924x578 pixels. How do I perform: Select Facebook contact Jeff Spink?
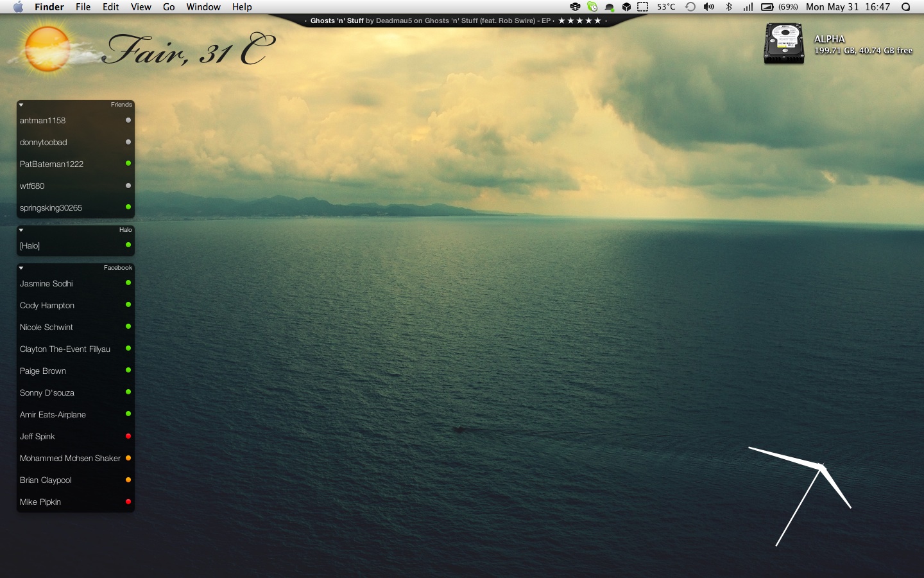76,437
